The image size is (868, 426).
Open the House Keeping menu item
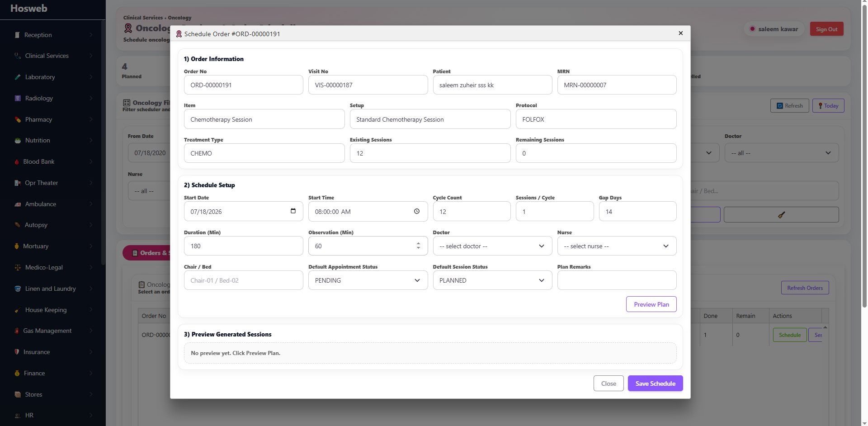[53, 310]
